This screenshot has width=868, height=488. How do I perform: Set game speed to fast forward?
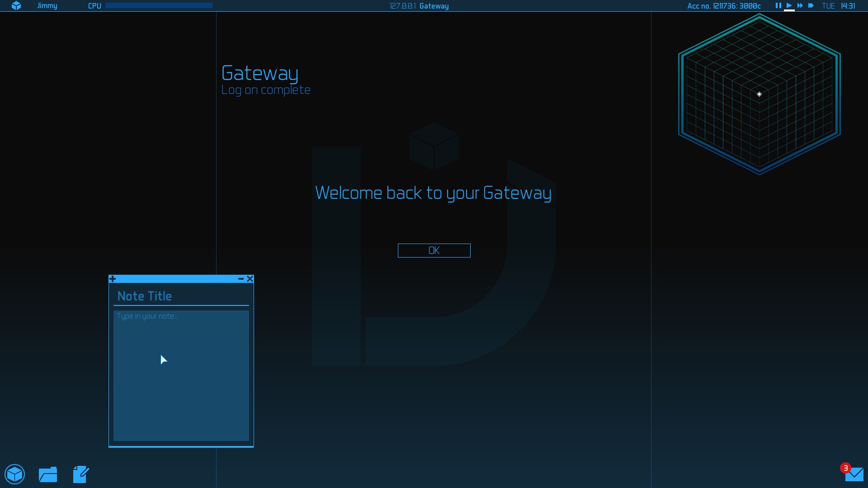(x=800, y=5)
